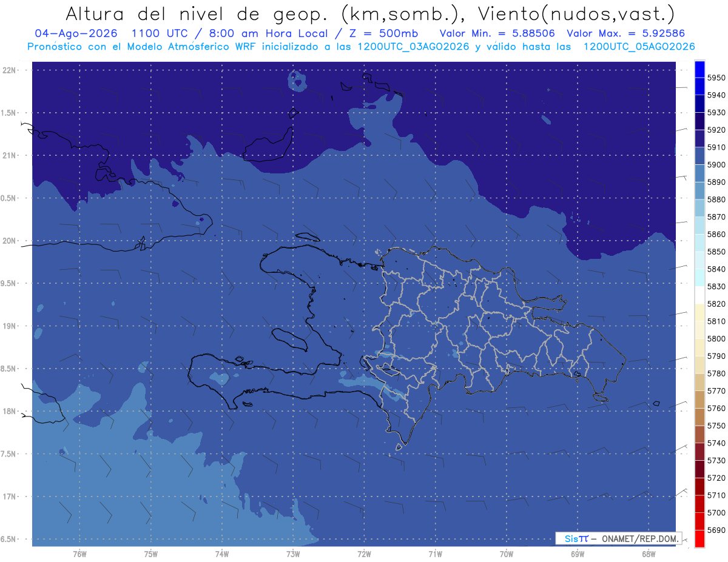This screenshot has height=562, width=728.
Task: Click the legend value 5800
Action: coord(716,338)
